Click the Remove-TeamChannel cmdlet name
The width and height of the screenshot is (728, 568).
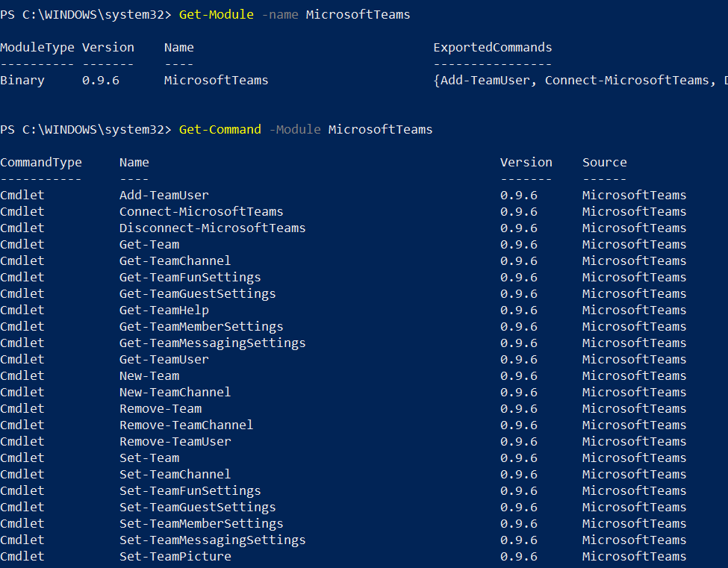186,425
